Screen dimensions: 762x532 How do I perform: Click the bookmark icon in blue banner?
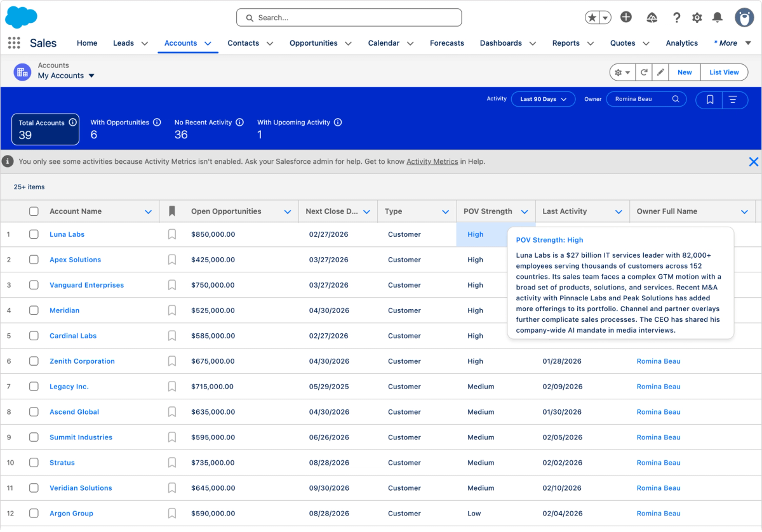710,100
